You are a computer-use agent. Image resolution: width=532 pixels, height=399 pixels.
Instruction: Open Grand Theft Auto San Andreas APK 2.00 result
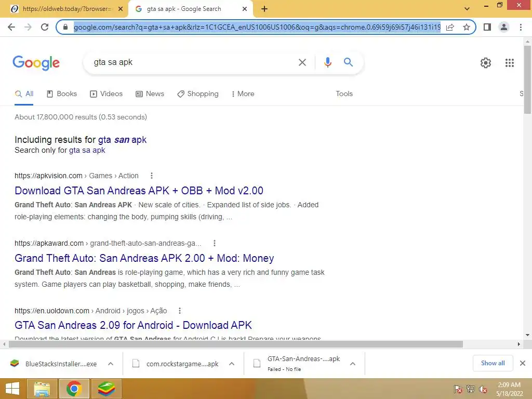(x=144, y=258)
